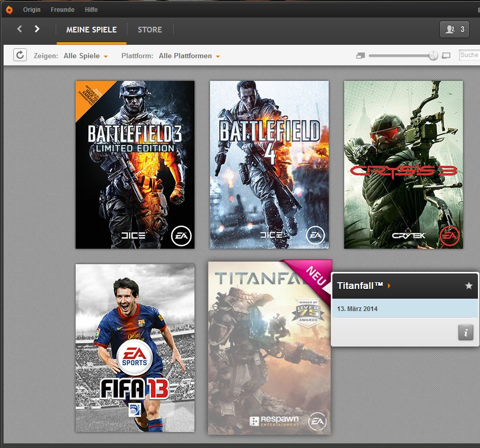Click the small tiles view icon
The width and height of the screenshot is (480, 448).
[361, 56]
